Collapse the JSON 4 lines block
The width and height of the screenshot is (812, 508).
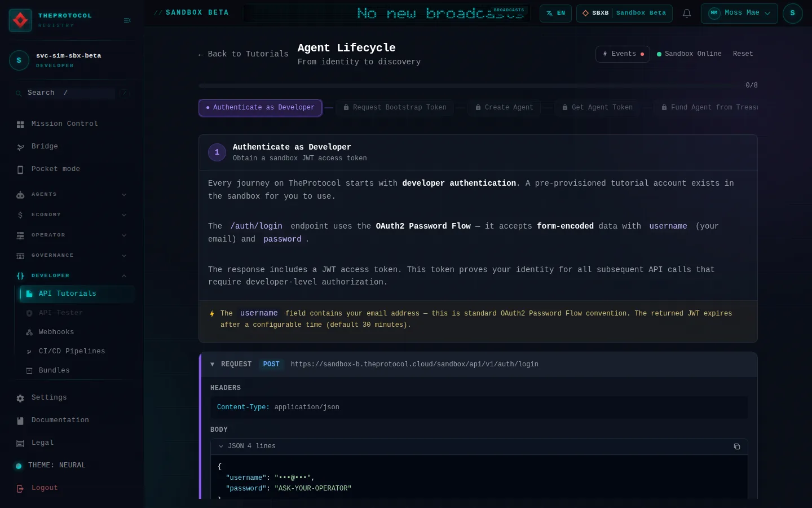(x=221, y=446)
